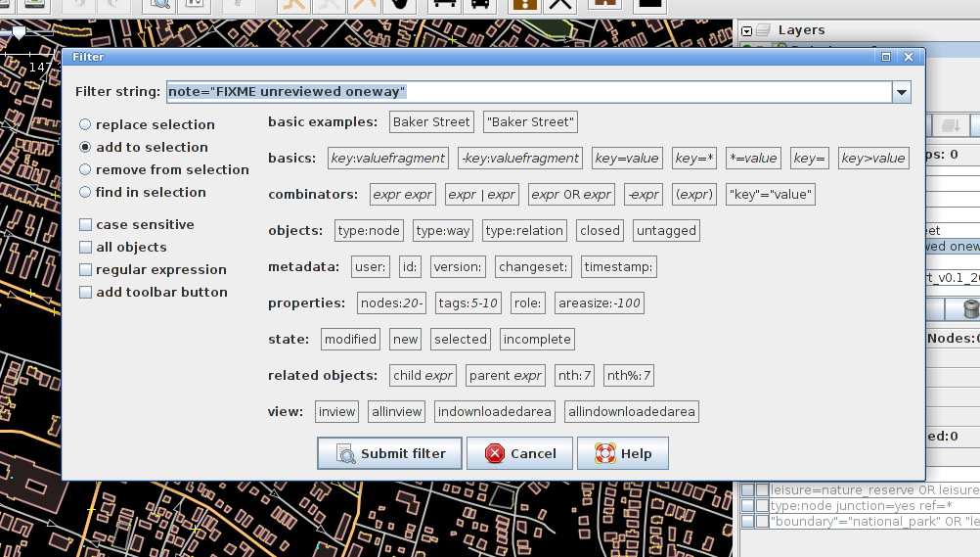
Task: Click the Layers panel stack icon
Action: point(762,30)
